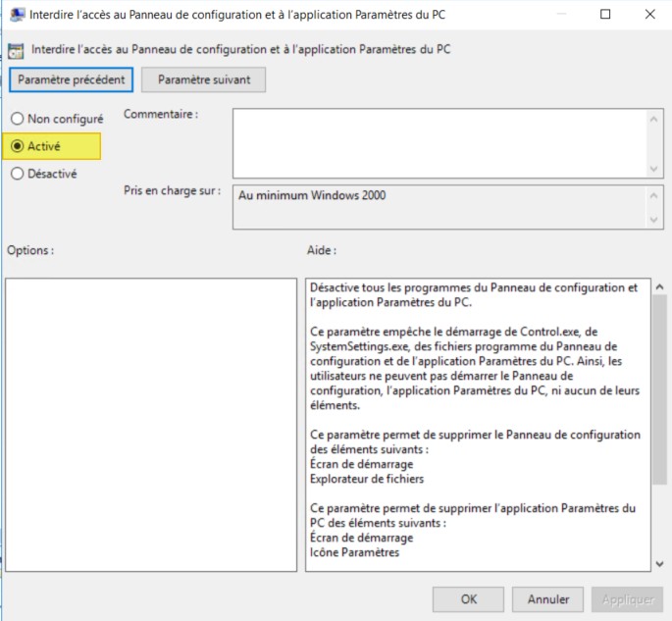
Task: Go to Paramètre précédent
Action: (x=70, y=79)
